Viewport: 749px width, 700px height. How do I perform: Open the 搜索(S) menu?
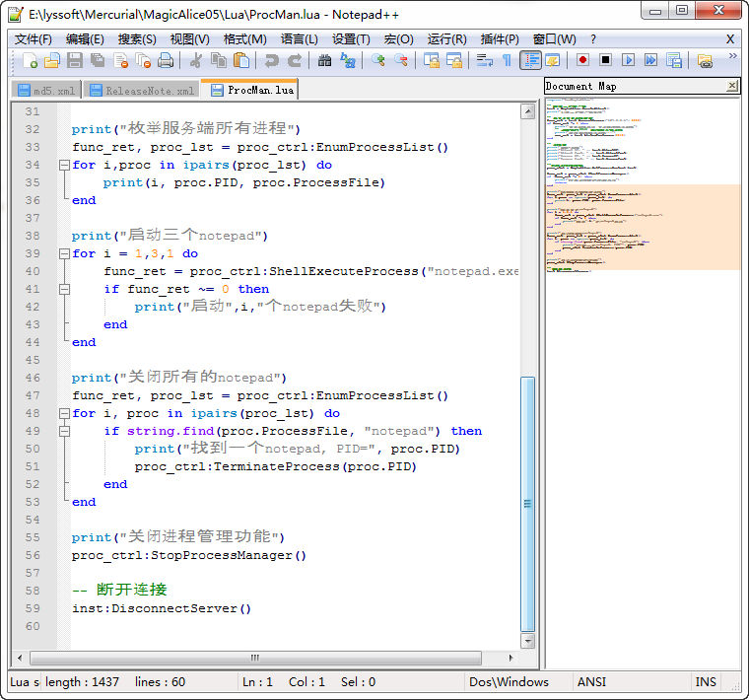[x=137, y=39]
